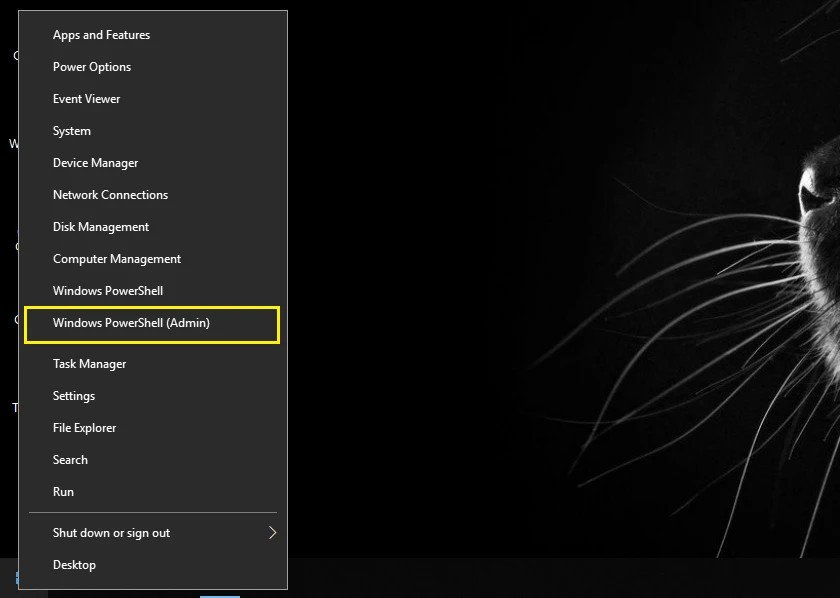Expand the Shut down or sign out submenu

(x=271, y=532)
